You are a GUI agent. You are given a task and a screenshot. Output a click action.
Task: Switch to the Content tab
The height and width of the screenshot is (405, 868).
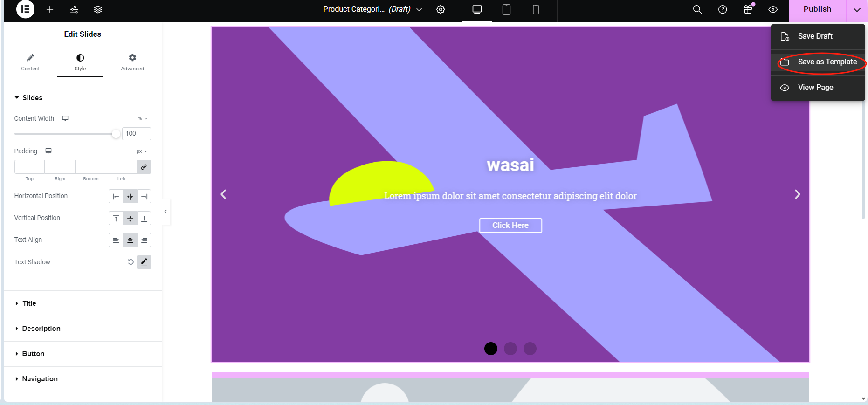pyautogui.click(x=30, y=62)
